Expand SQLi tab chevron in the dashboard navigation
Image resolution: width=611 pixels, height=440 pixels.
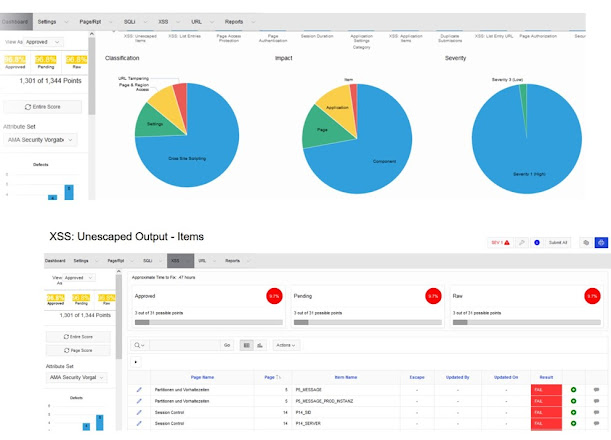(144, 22)
